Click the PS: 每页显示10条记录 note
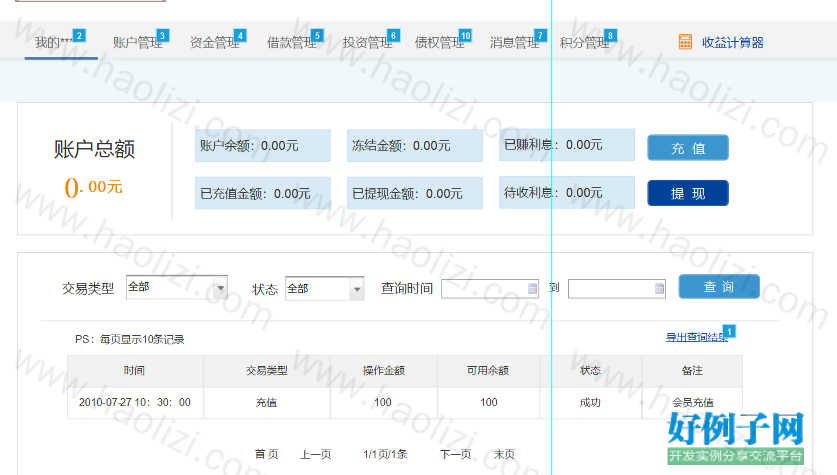The width and height of the screenshot is (837, 475). pos(130,339)
